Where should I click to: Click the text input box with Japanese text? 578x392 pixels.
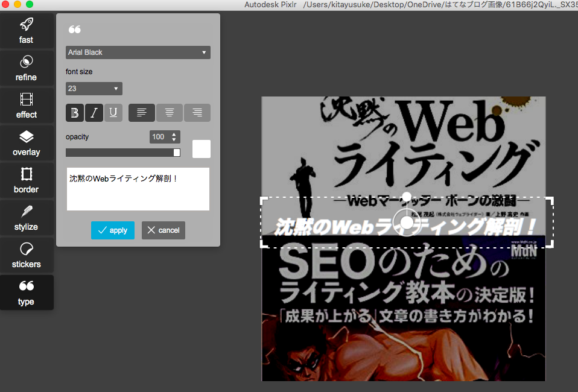[x=138, y=189]
